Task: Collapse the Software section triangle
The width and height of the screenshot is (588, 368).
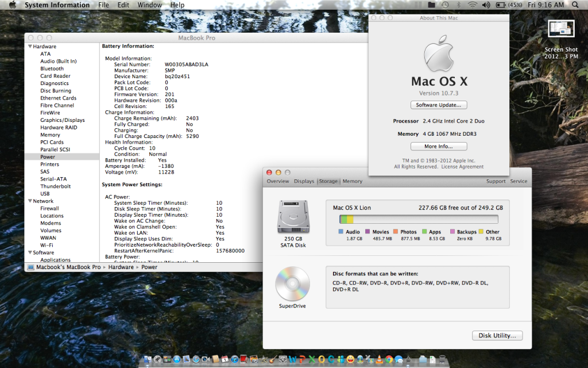Action: 30,252
